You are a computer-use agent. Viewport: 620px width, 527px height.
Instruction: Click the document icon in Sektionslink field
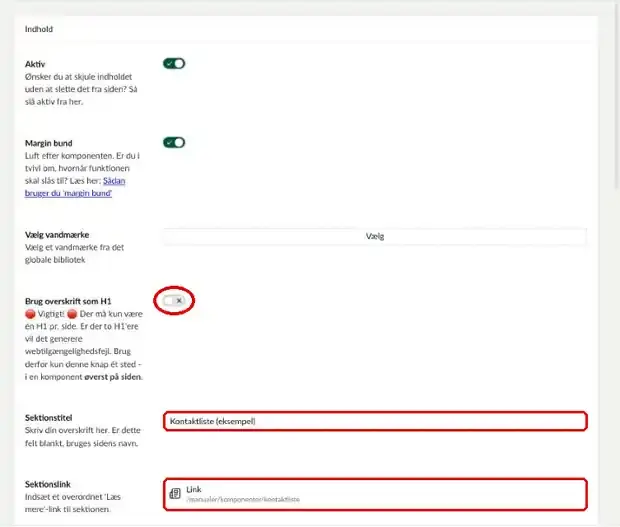175,493
